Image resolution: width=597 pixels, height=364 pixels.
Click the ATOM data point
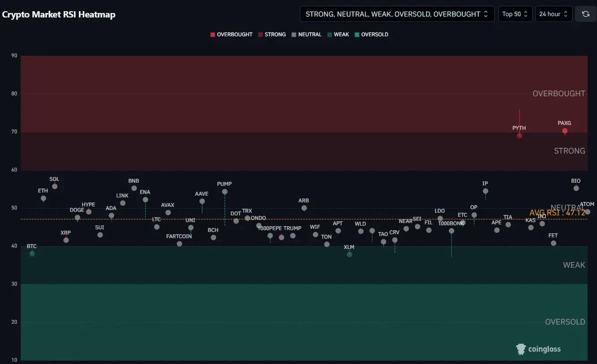click(x=588, y=212)
